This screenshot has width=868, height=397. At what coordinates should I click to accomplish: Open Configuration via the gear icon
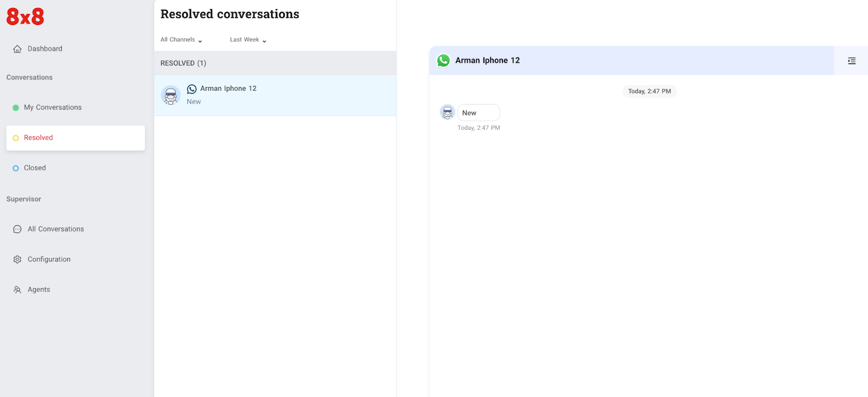click(x=17, y=259)
